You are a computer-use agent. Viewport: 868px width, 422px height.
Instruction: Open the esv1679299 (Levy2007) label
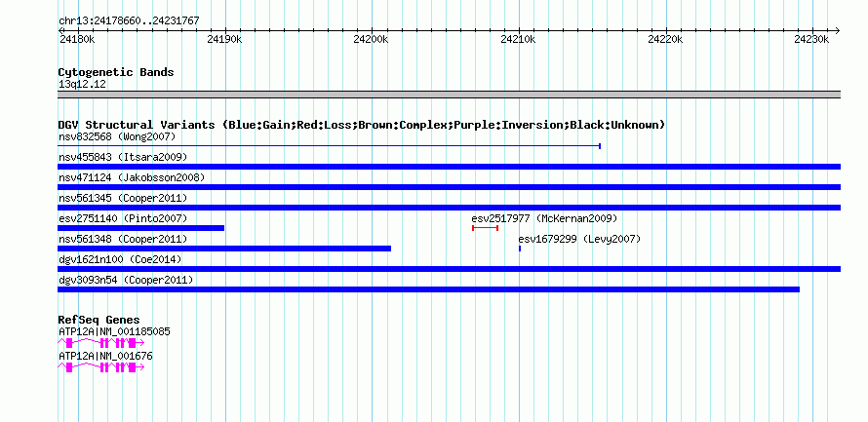click(x=579, y=239)
